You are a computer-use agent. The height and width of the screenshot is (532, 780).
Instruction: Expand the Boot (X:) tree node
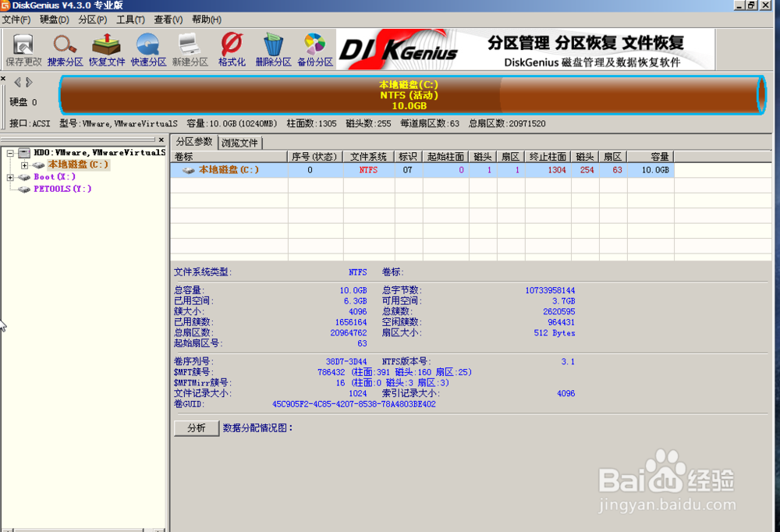[x=10, y=177]
